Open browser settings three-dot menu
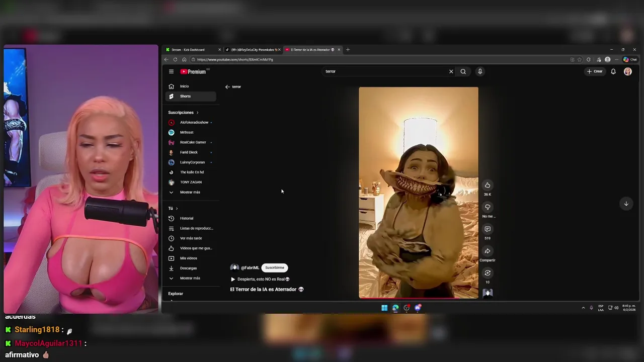This screenshot has width=644, height=362. [616, 59]
